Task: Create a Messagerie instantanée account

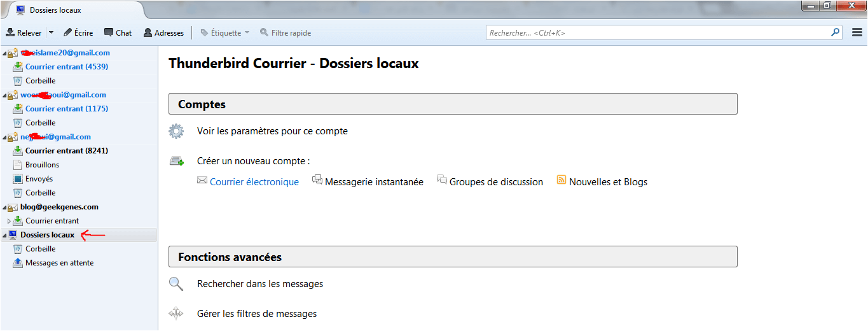Action: coord(374,182)
